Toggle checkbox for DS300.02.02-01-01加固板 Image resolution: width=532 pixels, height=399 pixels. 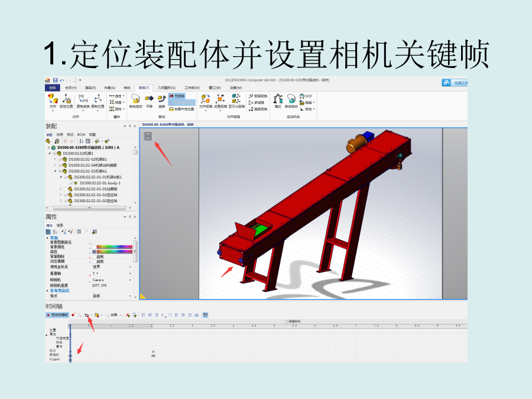65,189
